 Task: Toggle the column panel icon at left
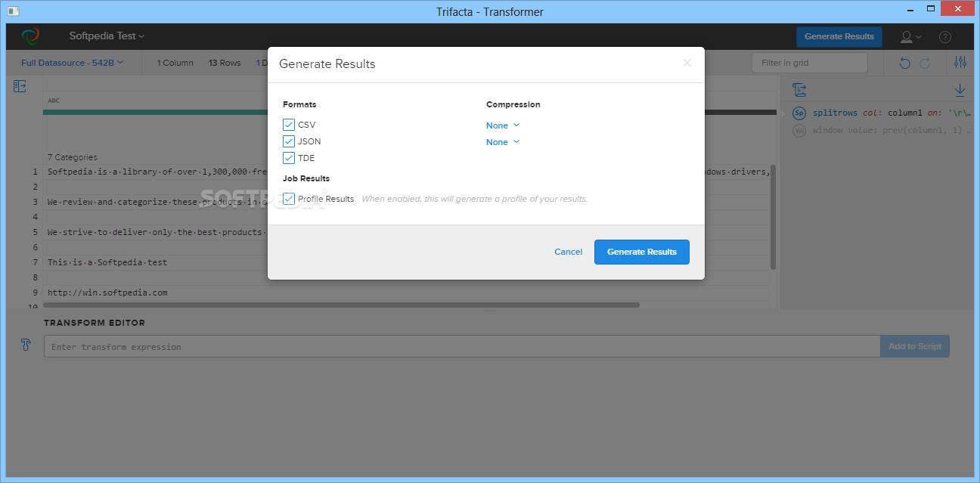[20, 86]
